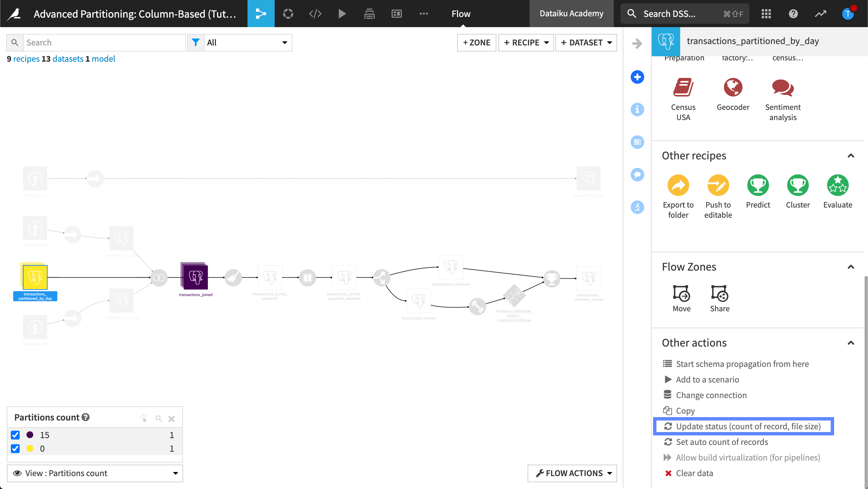The image size is (868, 489).
Task: Select the transactions_partitioned_by_day dataset node
Action: (x=35, y=277)
